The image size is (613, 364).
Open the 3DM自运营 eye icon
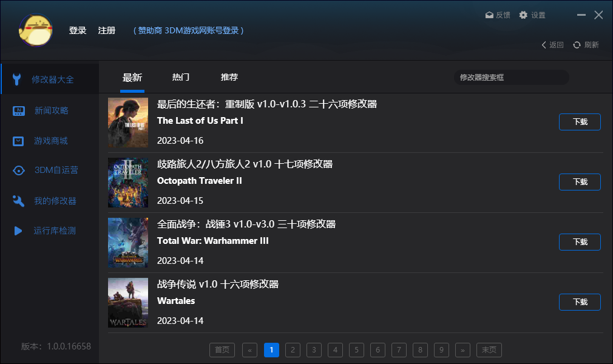(19, 170)
